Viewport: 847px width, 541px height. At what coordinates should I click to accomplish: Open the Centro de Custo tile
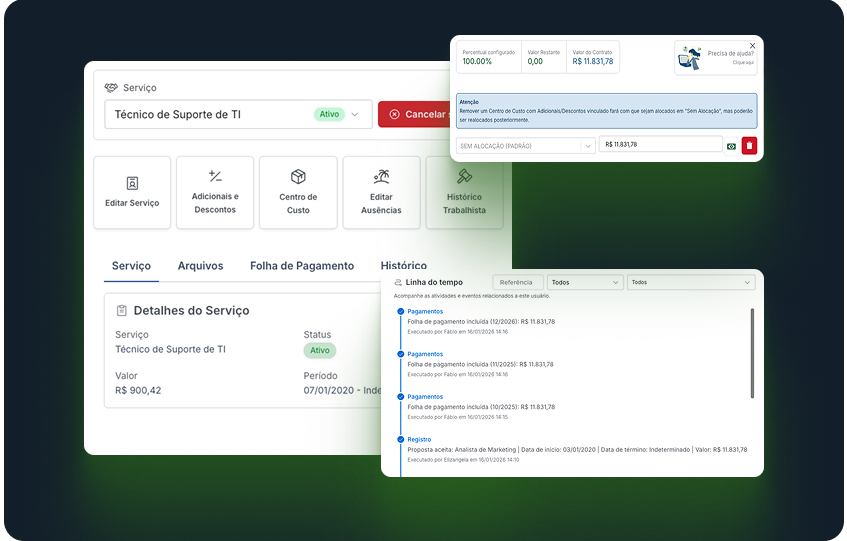click(x=298, y=192)
